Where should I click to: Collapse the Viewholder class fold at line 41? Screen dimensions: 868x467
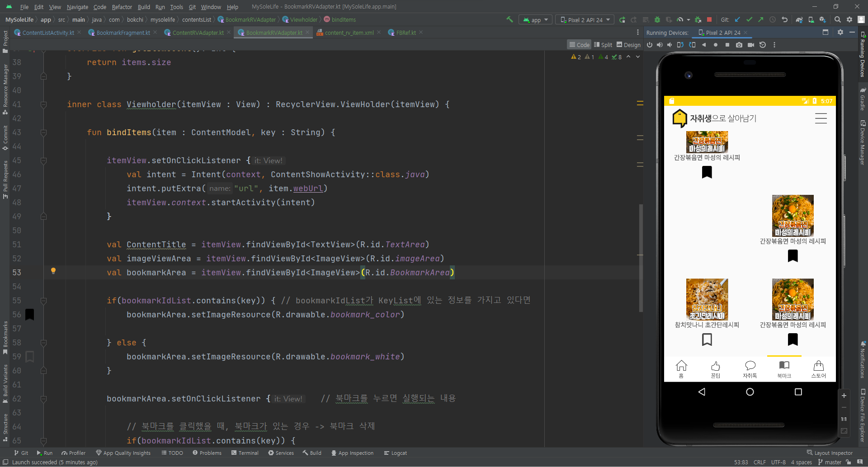point(44,104)
